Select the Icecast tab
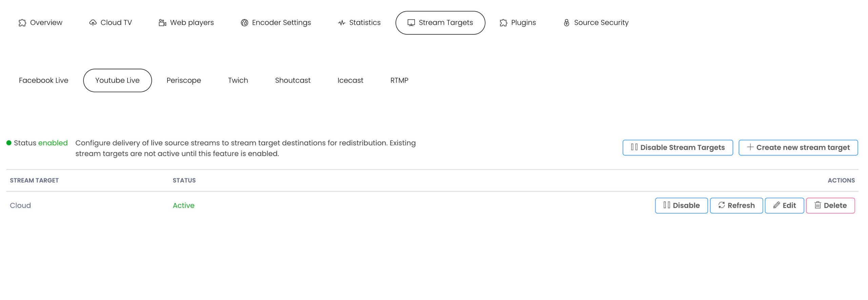The width and height of the screenshot is (868, 300). [x=350, y=80]
